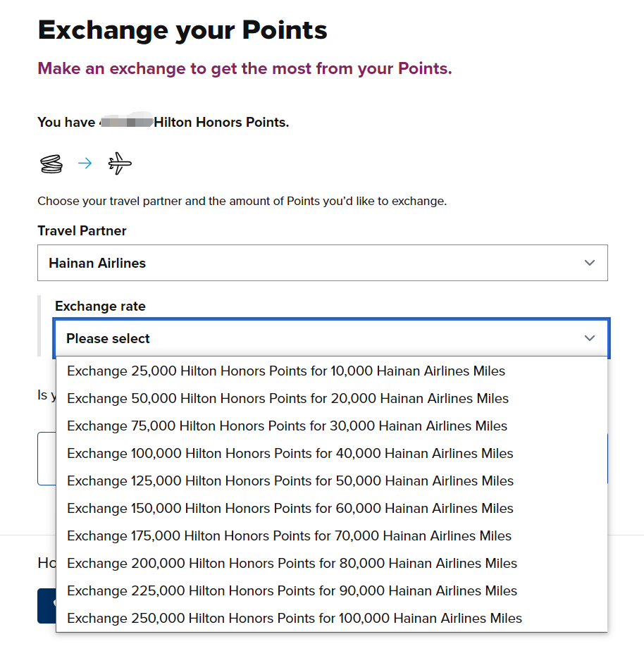Select the 125,000 points for 50,000 miles option
The width and height of the screenshot is (644, 663).
click(x=332, y=481)
